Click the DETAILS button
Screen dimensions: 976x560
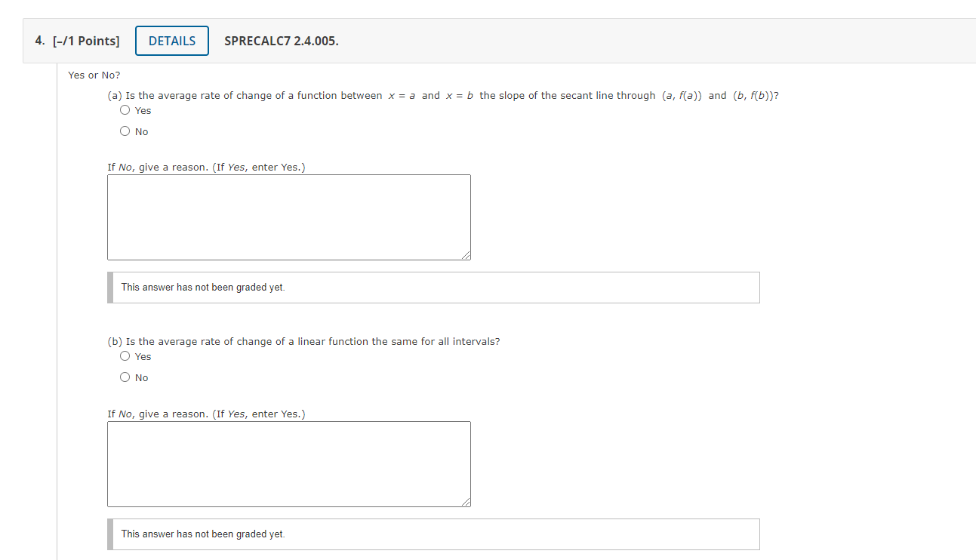point(172,41)
